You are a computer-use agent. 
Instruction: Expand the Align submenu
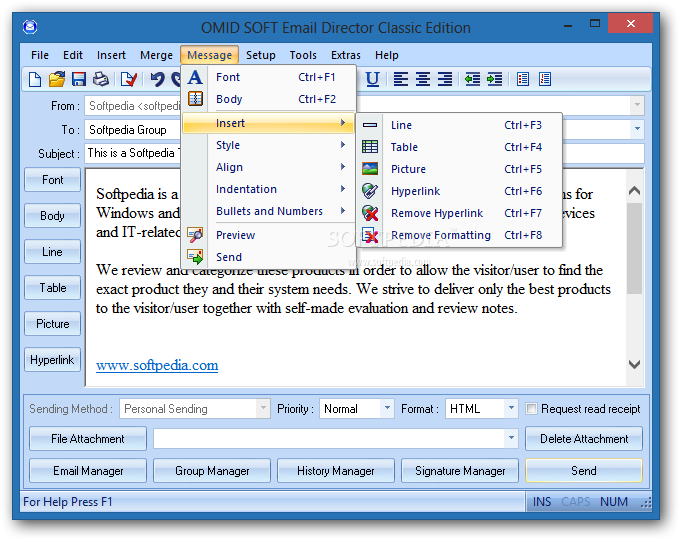pos(270,167)
